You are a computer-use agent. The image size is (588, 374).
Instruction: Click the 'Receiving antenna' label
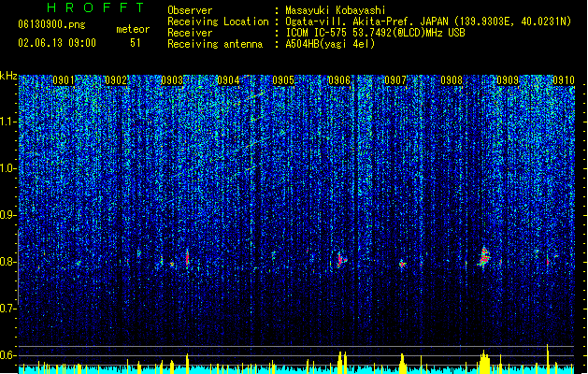coord(215,44)
